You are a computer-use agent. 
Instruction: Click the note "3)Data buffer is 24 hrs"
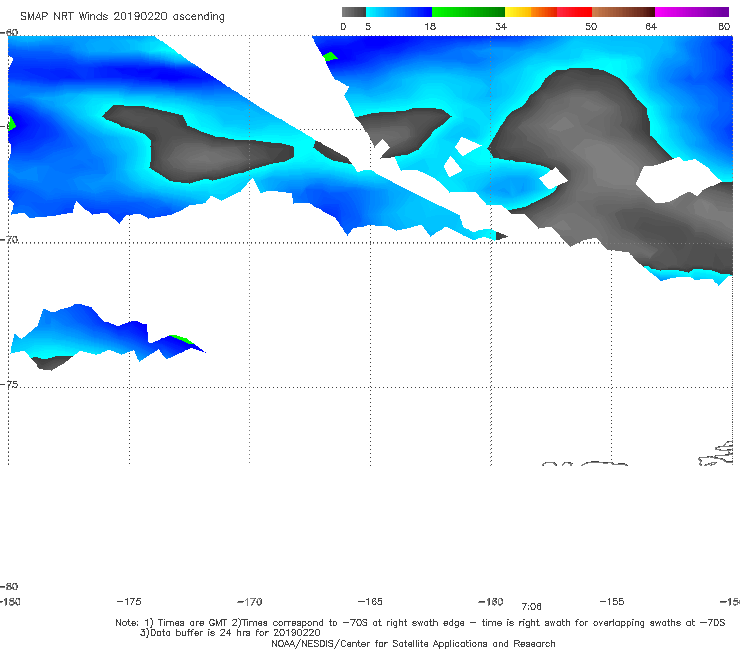(230, 633)
